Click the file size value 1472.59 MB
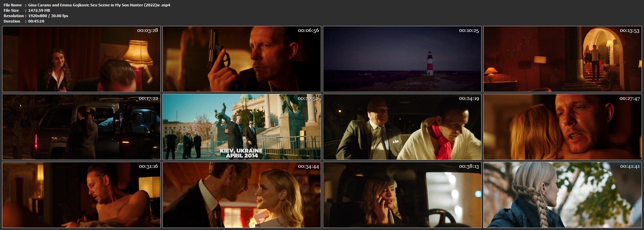 pos(39,10)
